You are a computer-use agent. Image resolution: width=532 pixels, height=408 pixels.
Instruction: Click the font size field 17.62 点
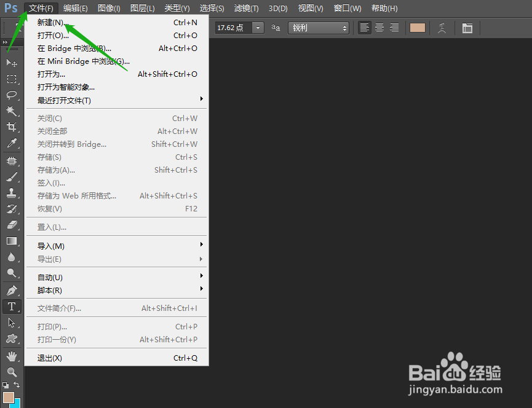pyautogui.click(x=233, y=28)
